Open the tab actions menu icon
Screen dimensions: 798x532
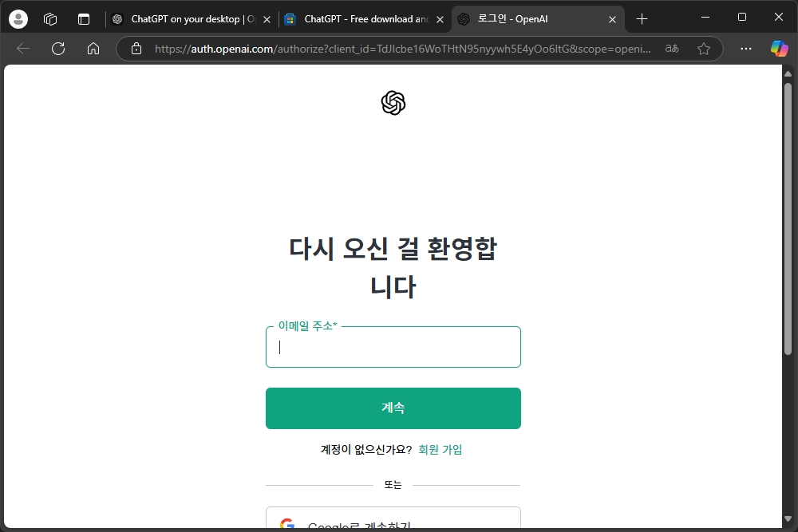[x=84, y=19]
